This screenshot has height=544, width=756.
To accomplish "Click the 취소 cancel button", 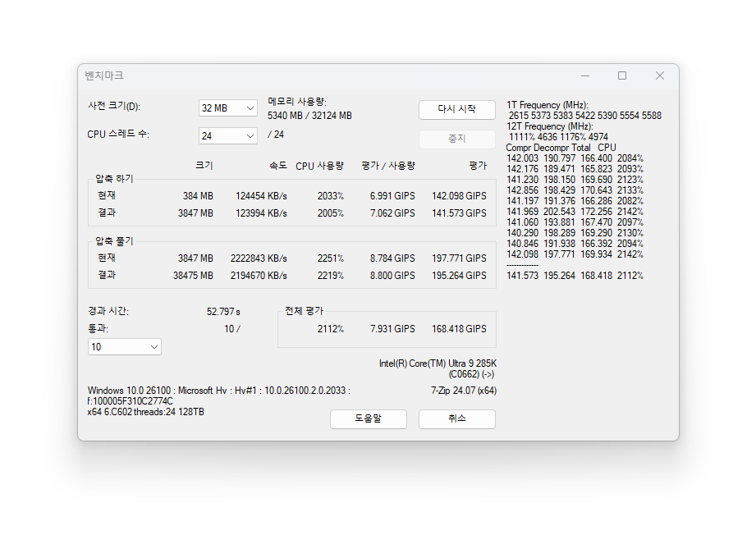I will coord(456,418).
